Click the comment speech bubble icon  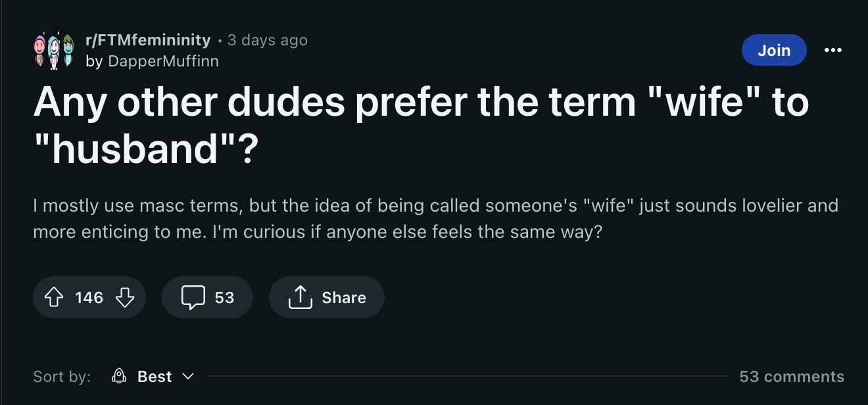pyautogui.click(x=193, y=298)
